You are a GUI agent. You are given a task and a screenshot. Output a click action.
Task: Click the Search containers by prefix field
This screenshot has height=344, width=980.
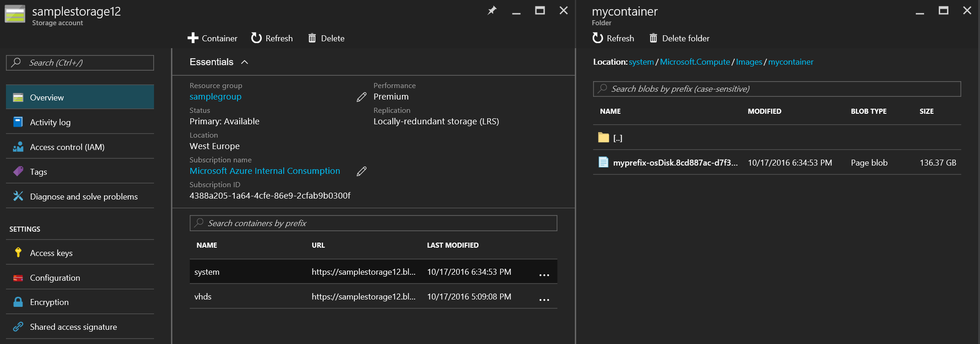click(373, 223)
